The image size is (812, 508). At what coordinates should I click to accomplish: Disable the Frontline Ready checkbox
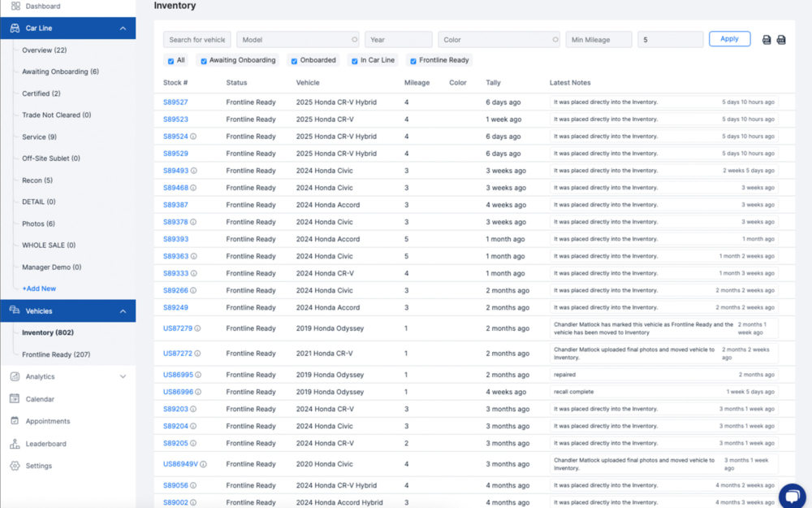[x=412, y=60]
